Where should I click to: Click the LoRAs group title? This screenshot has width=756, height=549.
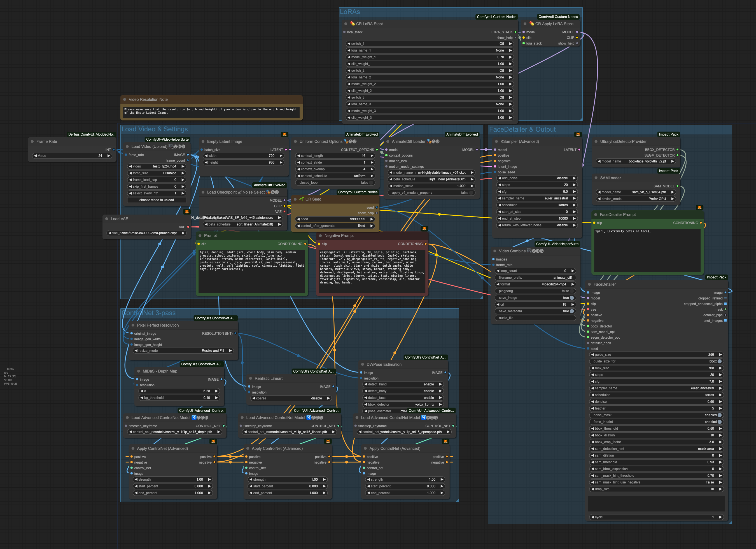[350, 12]
